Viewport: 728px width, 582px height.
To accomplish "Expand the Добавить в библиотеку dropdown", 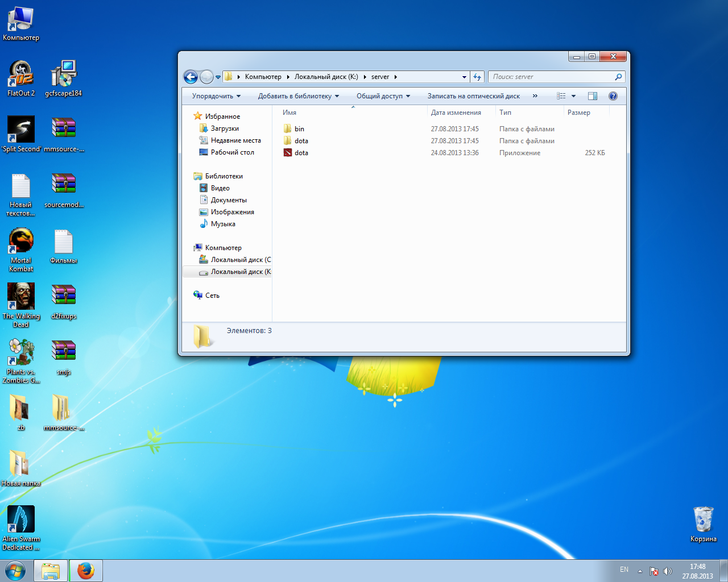I will pyautogui.click(x=299, y=96).
